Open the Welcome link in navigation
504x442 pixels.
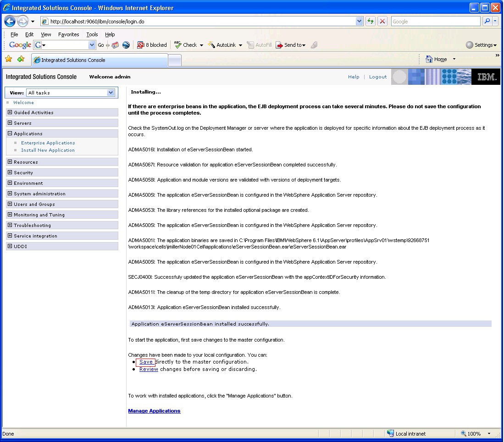pos(23,103)
